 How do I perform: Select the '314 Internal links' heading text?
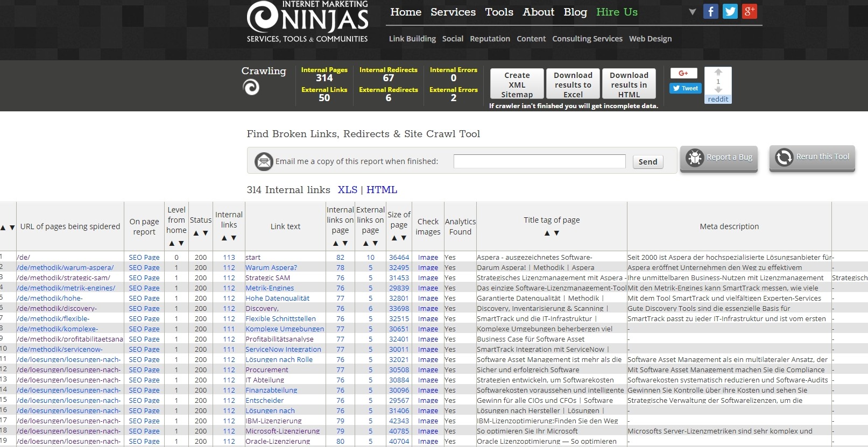(x=288, y=190)
